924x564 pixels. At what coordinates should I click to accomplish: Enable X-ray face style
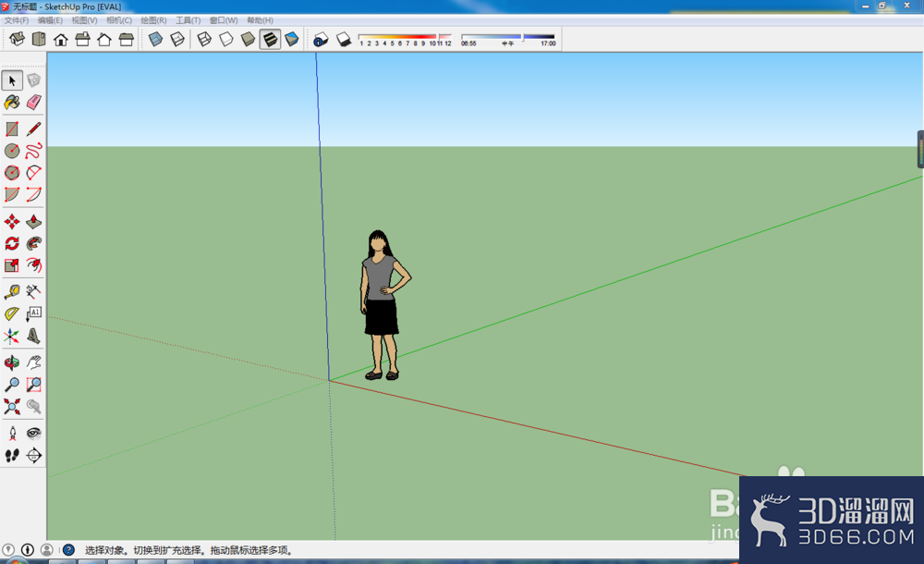coord(155,40)
